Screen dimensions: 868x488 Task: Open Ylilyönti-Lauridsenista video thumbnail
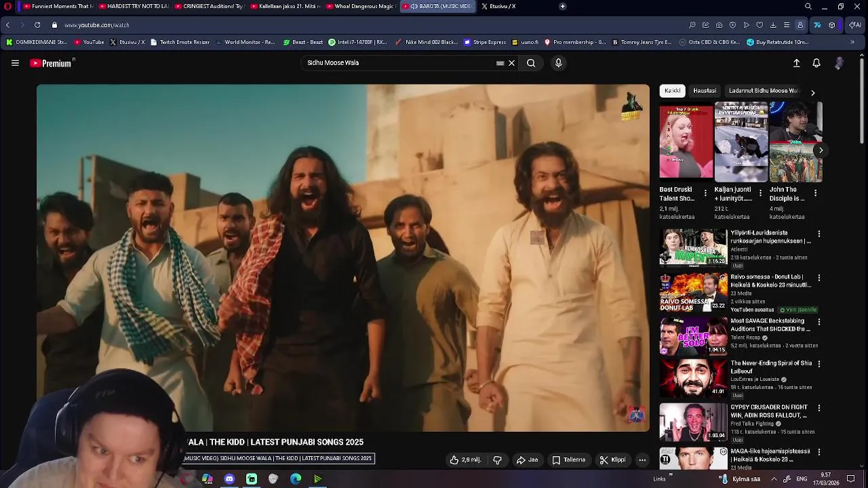point(693,247)
